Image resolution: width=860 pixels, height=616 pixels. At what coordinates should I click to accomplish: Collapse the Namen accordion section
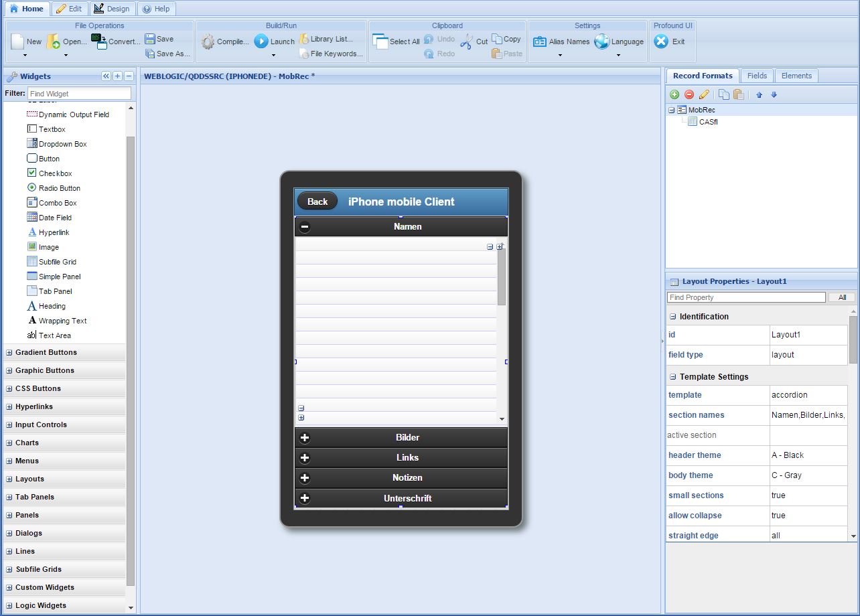coord(305,227)
